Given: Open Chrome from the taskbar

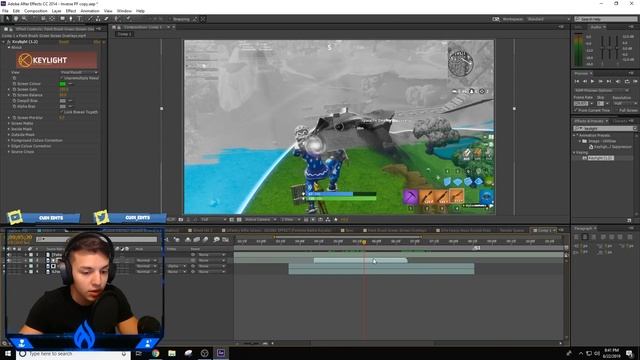Looking at the screenshot, I should click(156, 353).
